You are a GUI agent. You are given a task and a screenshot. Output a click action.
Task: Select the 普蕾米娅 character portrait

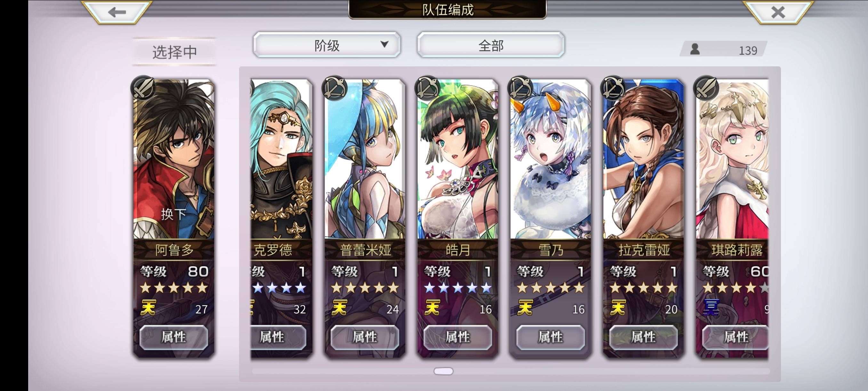(365, 159)
